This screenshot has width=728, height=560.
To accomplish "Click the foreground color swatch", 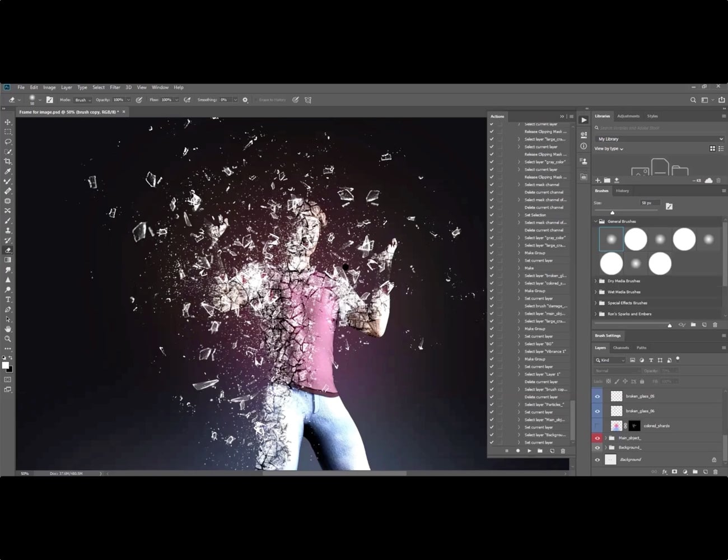I will pyautogui.click(x=6, y=364).
